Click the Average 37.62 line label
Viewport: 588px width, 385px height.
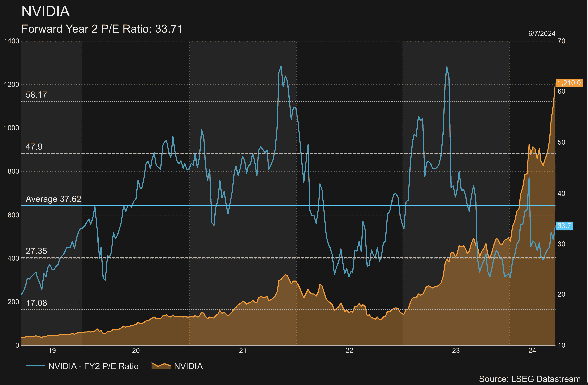pyautogui.click(x=53, y=199)
